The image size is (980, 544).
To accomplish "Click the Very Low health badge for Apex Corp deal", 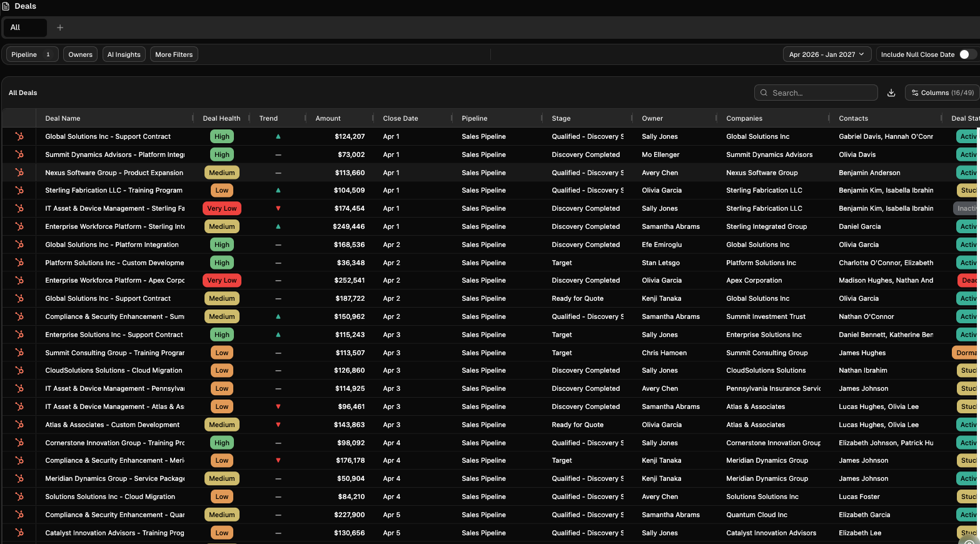I will point(222,280).
